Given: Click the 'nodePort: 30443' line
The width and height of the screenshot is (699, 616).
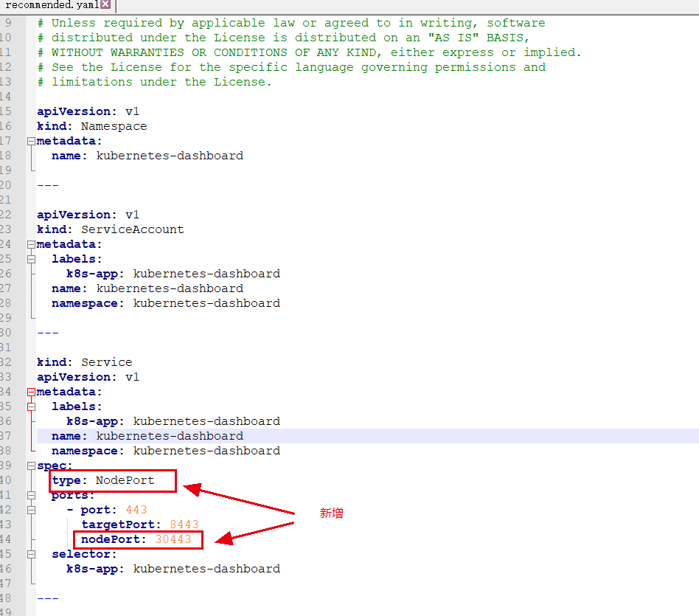Looking at the screenshot, I should (x=136, y=539).
